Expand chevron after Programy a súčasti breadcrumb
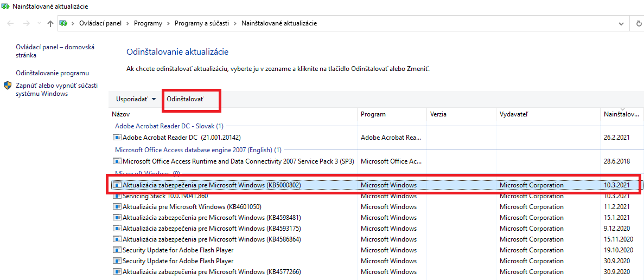 tap(234, 23)
